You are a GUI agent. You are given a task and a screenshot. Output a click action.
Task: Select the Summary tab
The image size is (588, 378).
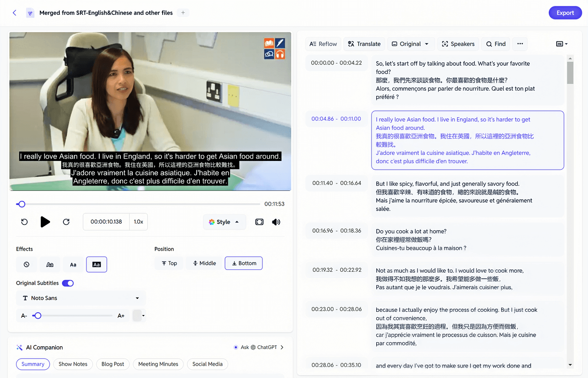pos(33,364)
